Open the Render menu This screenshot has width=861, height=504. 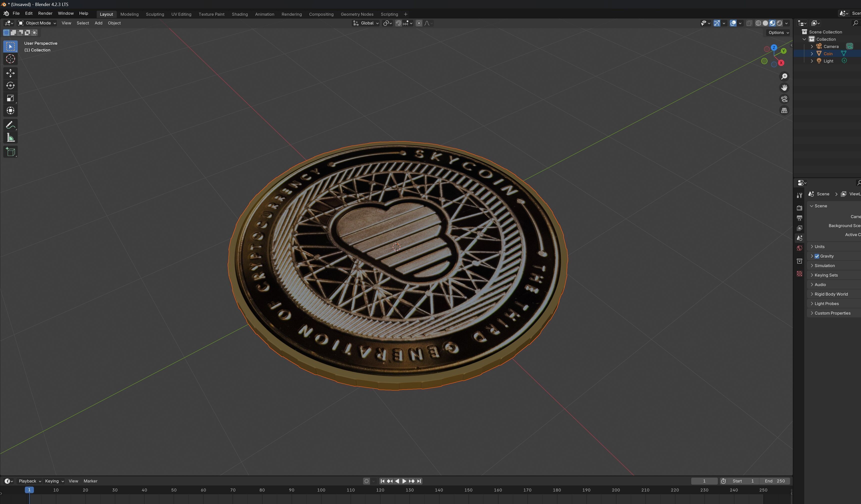pos(45,13)
